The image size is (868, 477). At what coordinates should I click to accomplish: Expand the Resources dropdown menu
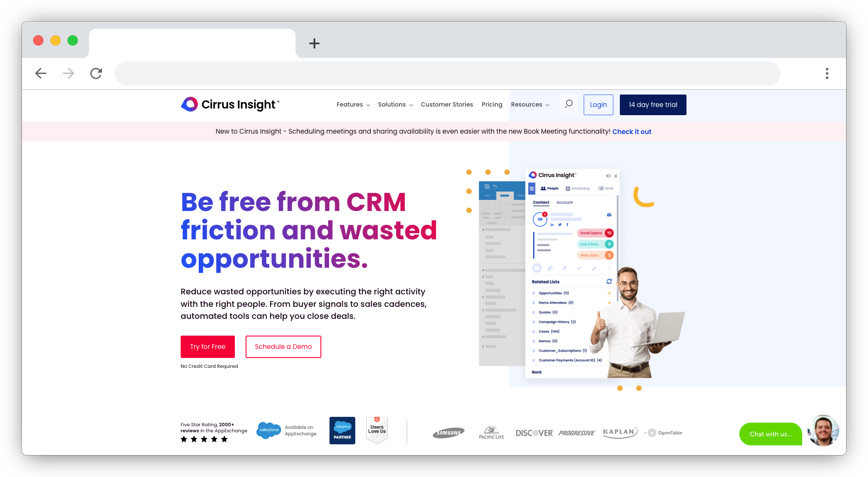(x=529, y=104)
